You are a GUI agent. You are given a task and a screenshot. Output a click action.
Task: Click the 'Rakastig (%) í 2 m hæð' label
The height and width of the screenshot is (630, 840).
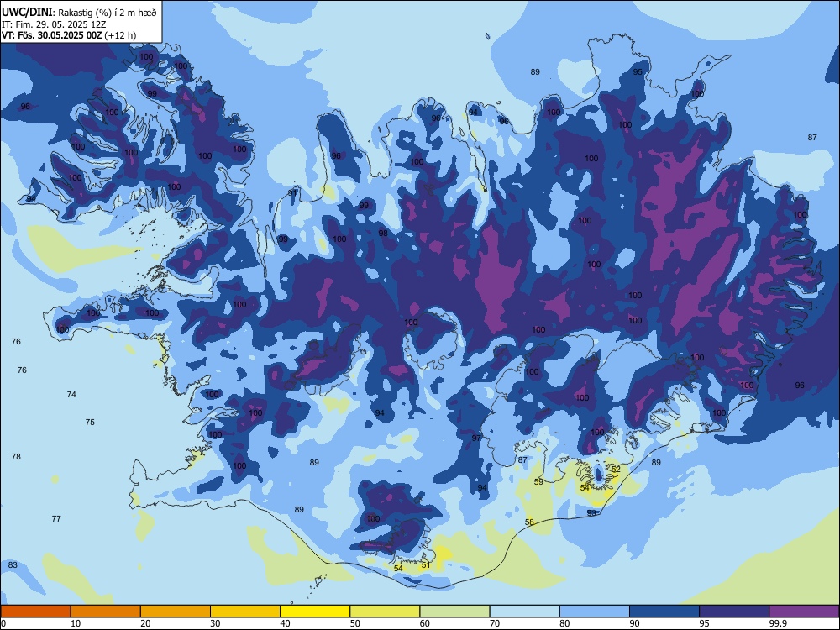click(x=108, y=13)
